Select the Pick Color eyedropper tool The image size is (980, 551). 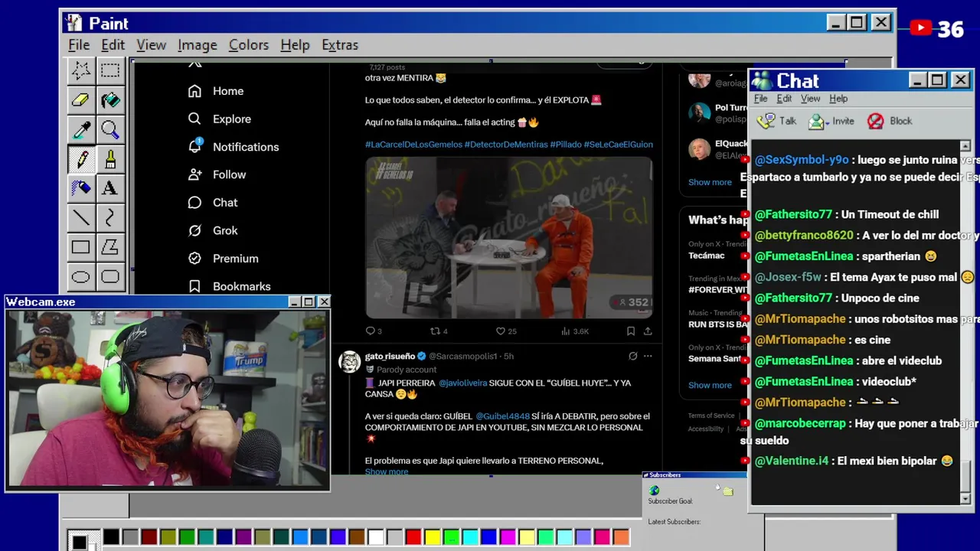80,129
